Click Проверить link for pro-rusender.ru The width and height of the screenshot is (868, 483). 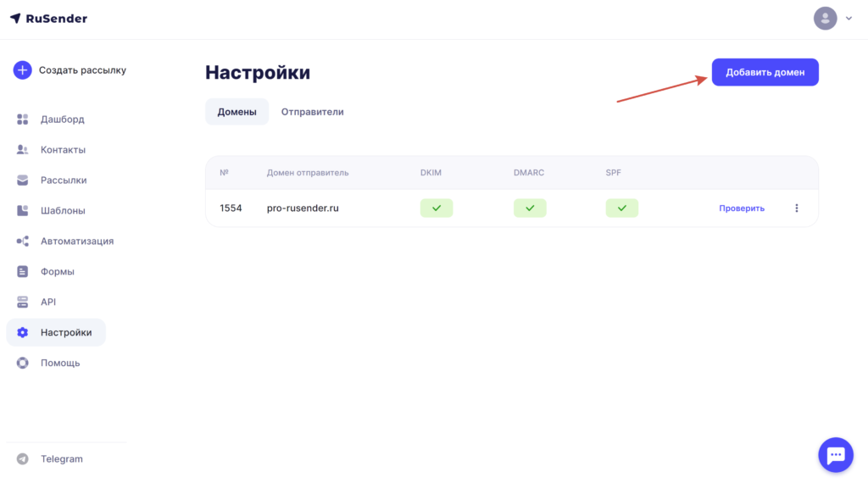click(x=742, y=208)
